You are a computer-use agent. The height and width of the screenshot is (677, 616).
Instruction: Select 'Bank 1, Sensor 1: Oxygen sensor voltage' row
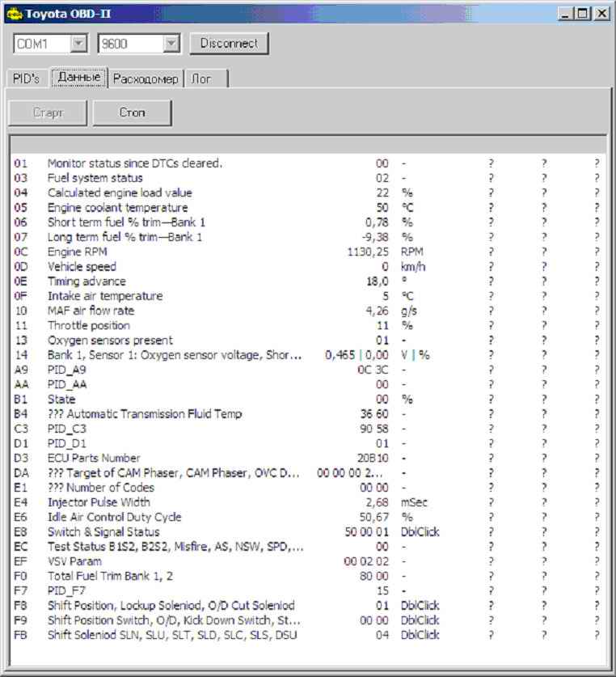(308, 355)
